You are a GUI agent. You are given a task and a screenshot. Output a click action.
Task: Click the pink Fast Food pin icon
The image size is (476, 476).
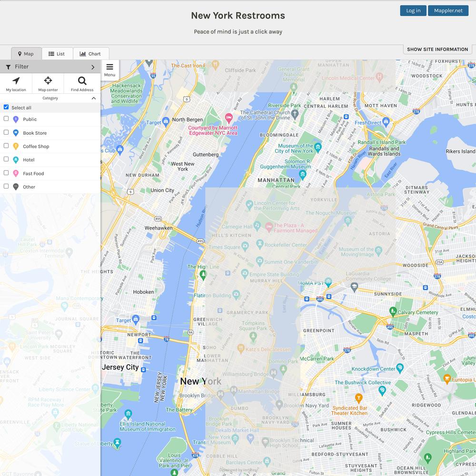[16, 173]
